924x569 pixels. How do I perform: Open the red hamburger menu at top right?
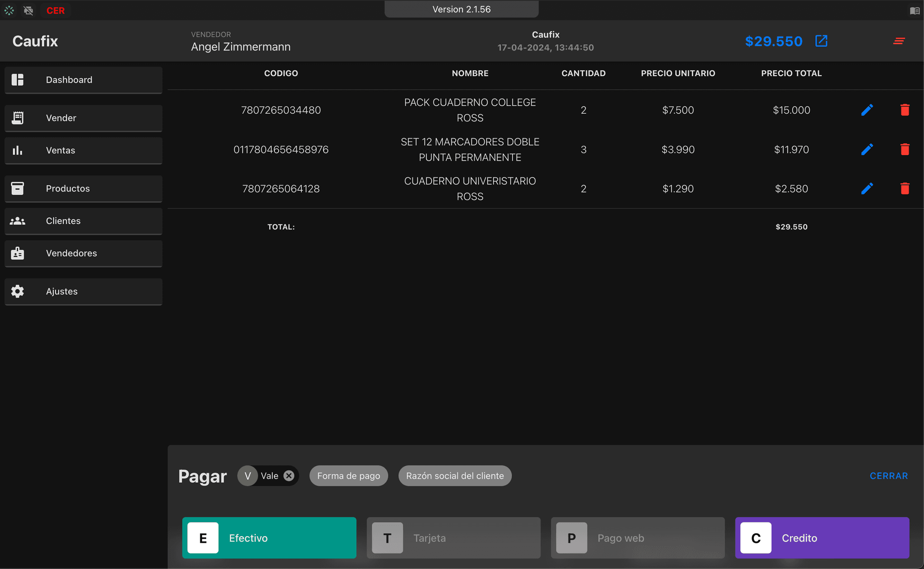(898, 41)
